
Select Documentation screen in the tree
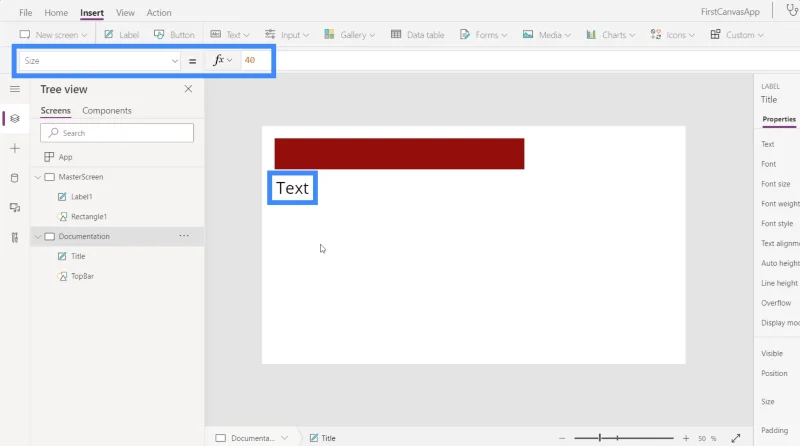(x=84, y=236)
